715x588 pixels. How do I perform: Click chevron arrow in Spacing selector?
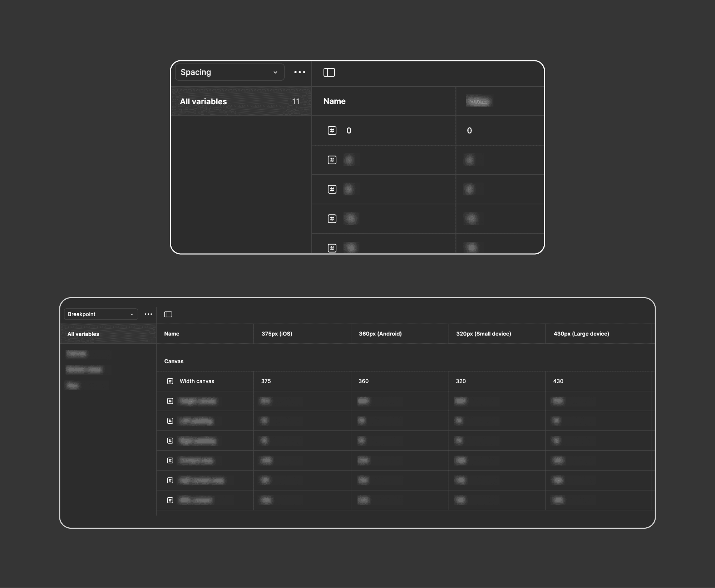click(275, 73)
